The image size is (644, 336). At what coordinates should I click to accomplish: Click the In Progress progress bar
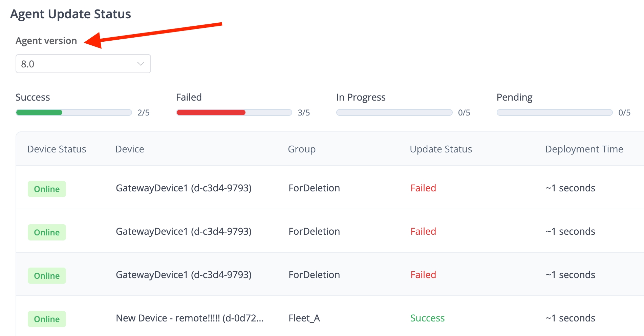click(x=394, y=112)
